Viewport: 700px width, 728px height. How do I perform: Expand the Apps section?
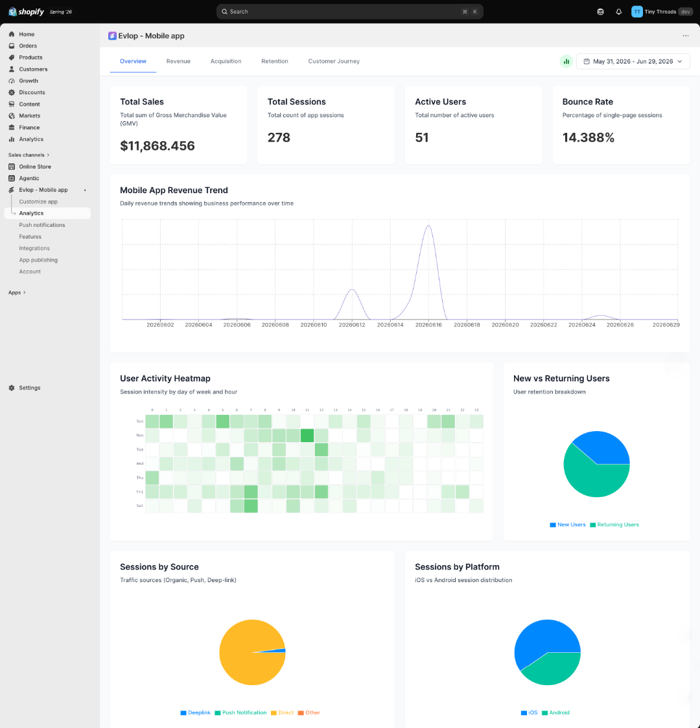17,292
